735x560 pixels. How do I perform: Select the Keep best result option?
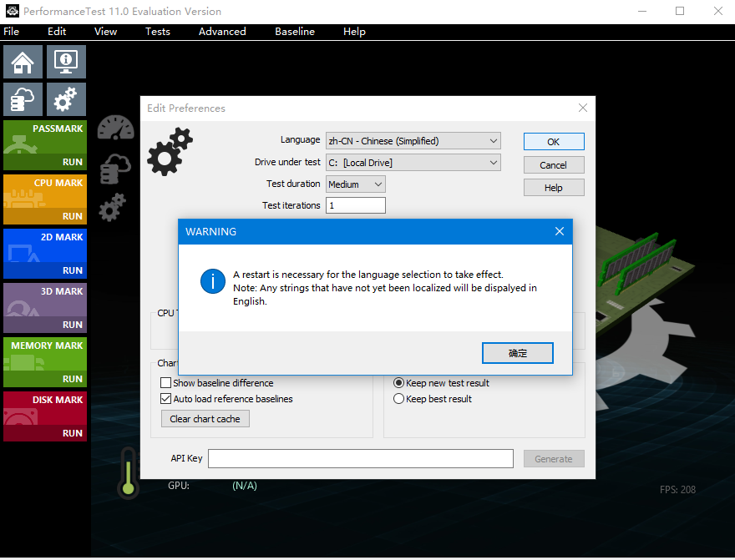(398, 398)
